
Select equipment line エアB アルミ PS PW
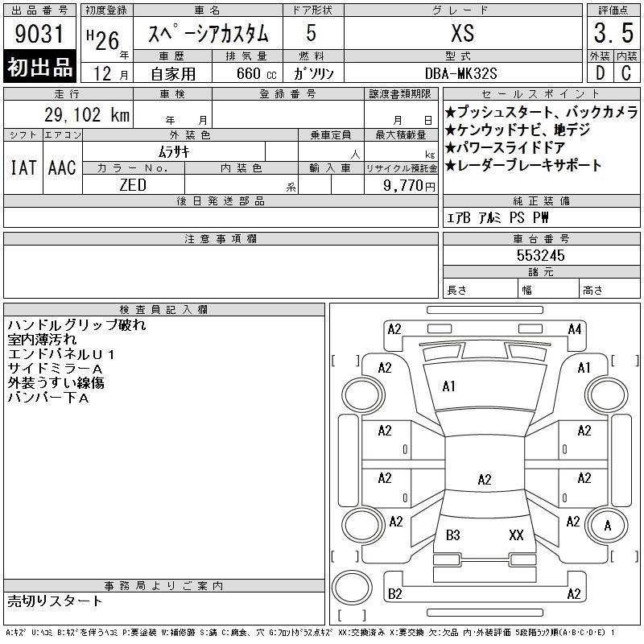pyautogui.click(x=497, y=217)
